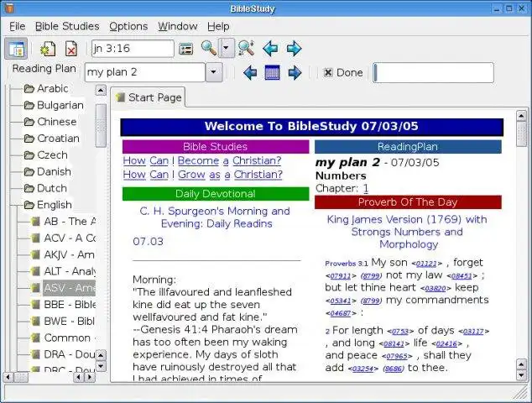Screen dimensions: 532x403
Task: Open the Bible Studies menu
Action: 67,26
